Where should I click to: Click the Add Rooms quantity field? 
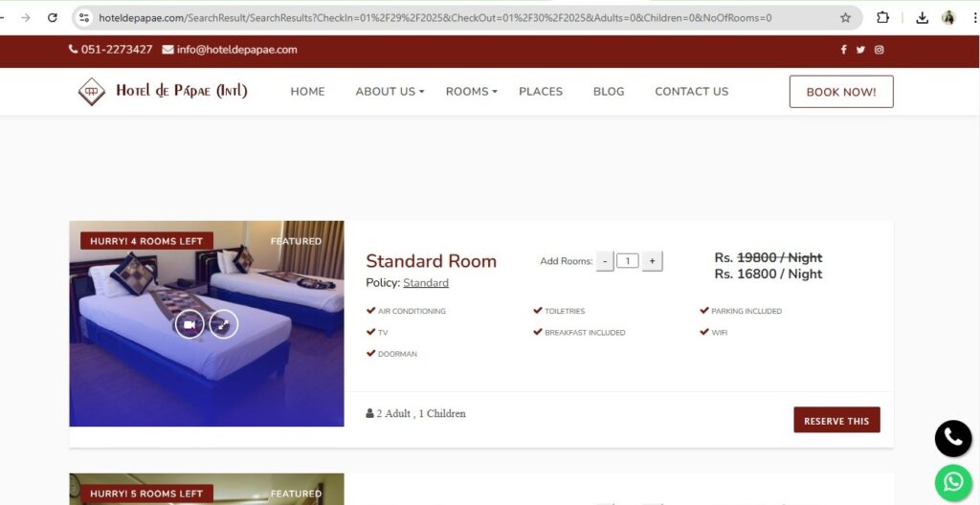coord(628,260)
